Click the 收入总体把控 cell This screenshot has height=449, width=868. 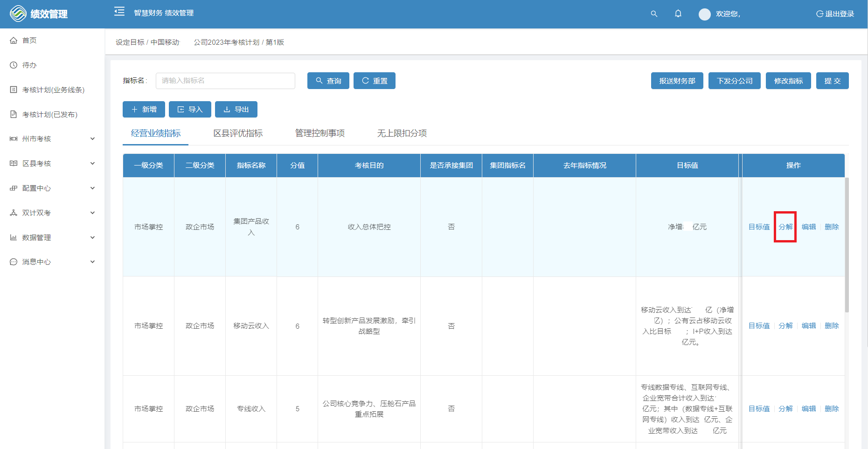tap(369, 227)
